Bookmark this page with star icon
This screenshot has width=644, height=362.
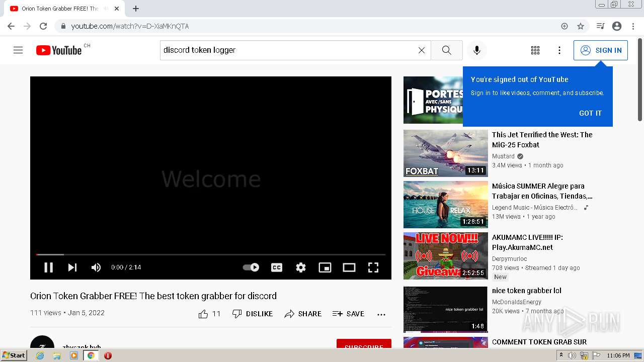(x=581, y=26)
